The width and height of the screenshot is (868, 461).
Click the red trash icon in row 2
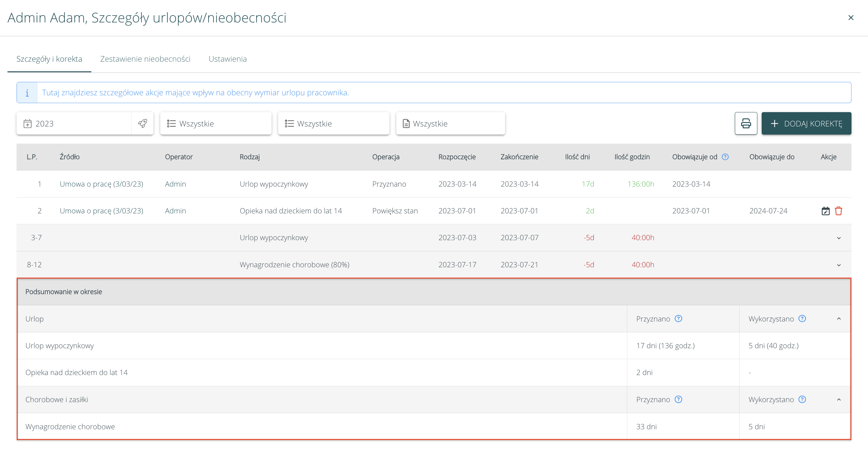coord(838,211)
